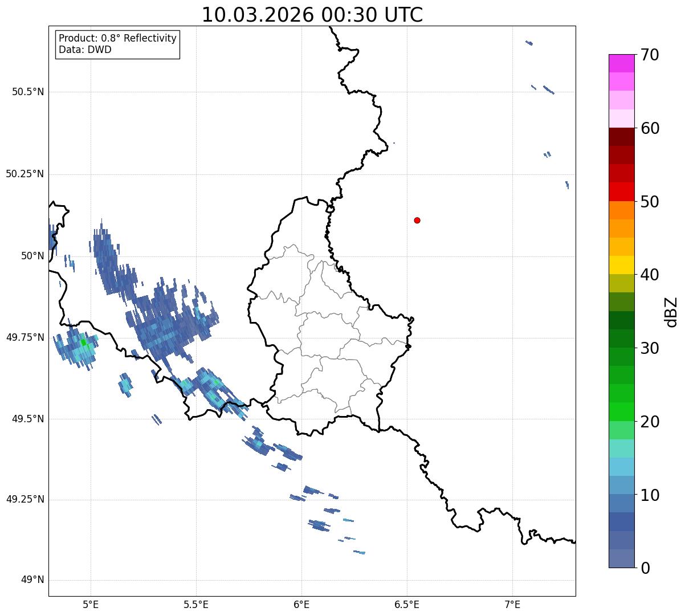Click the "Data: DWD" text
Viewport: 685px width, 616px height.
click(85, 50)
